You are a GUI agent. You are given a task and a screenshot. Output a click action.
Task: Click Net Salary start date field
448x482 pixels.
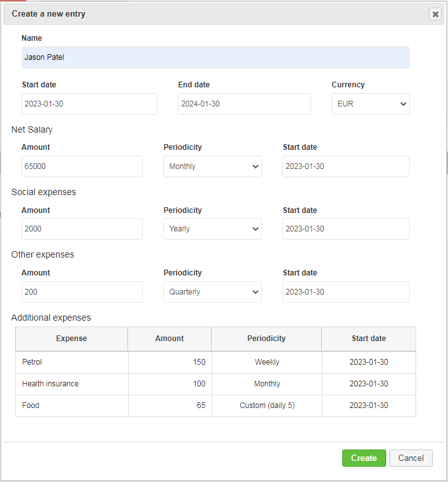(346, 166)
